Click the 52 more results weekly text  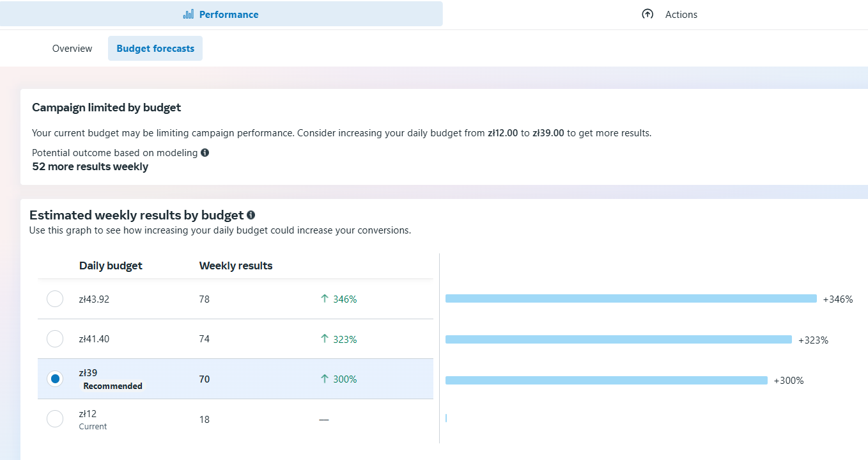[x=89, y=166]
